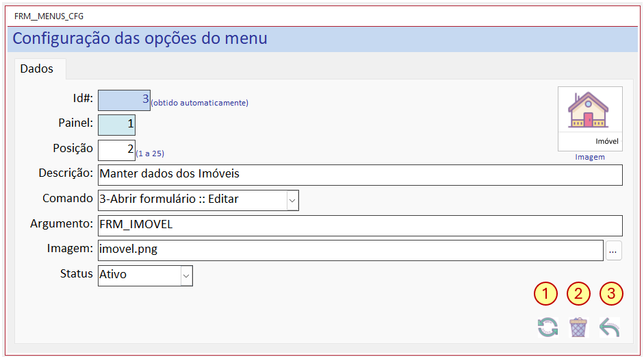Click the browse button next to Imagem field
Image resolution: width=644 pixels, height=357 pixels.
(x=614, y=251)
